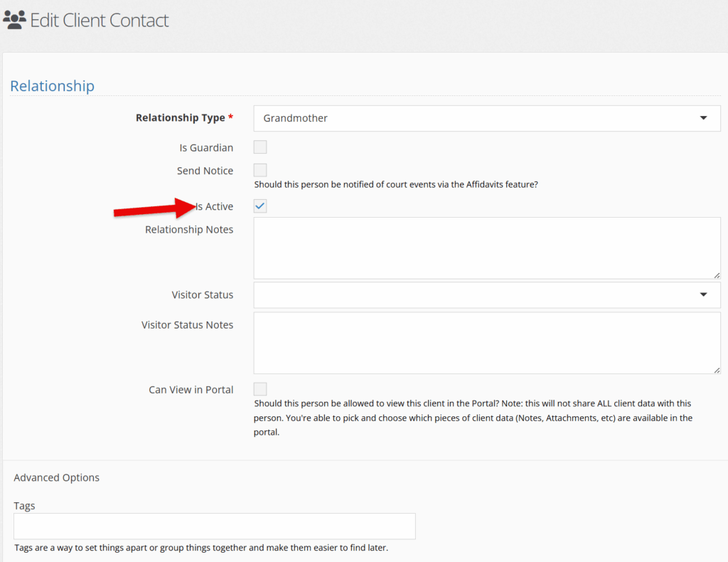Select the Tags label above the input
This screenshot has height=562, width=728.
tap(24, 506)
